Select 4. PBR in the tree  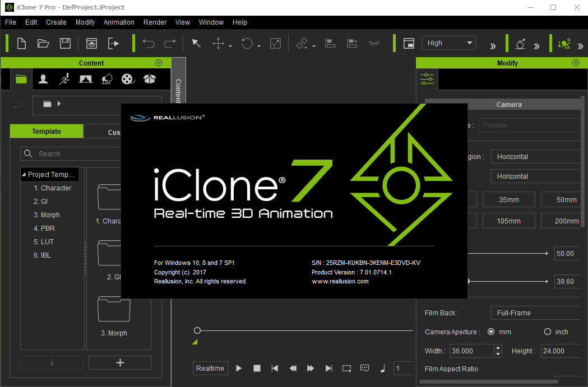[x=44, y=228]
